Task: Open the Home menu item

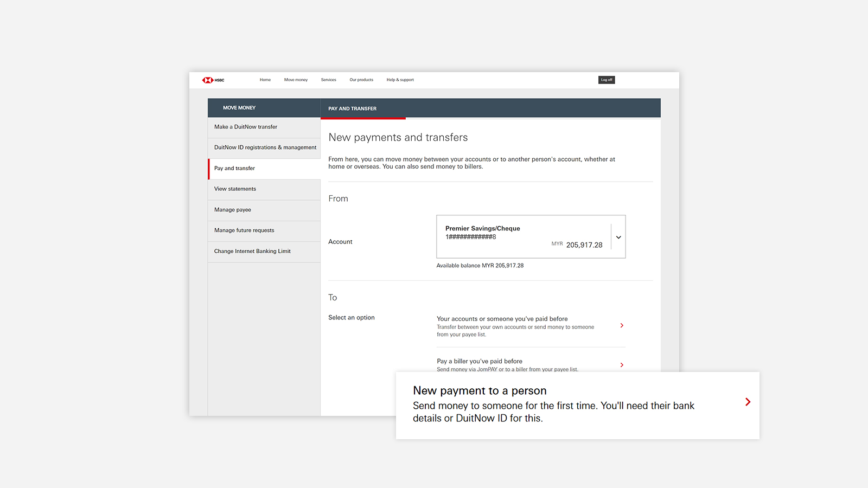Action: point(265,80)
